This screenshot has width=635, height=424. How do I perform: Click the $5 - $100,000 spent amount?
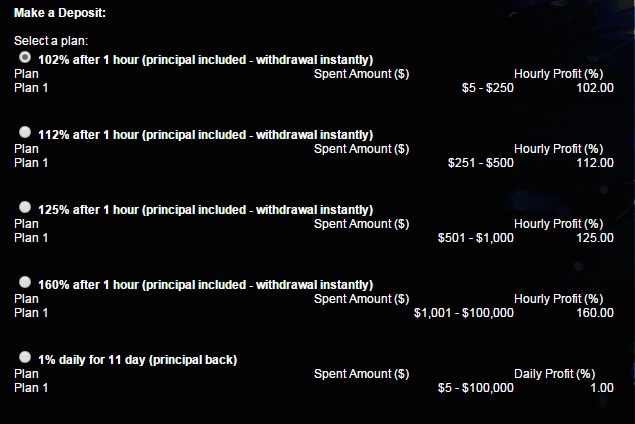tap(476, 388)
